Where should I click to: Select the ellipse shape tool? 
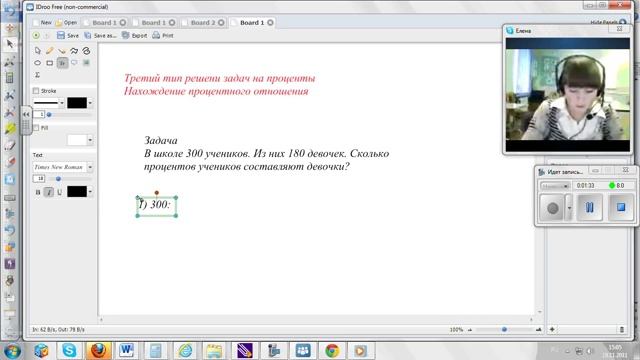coord(38,63)
